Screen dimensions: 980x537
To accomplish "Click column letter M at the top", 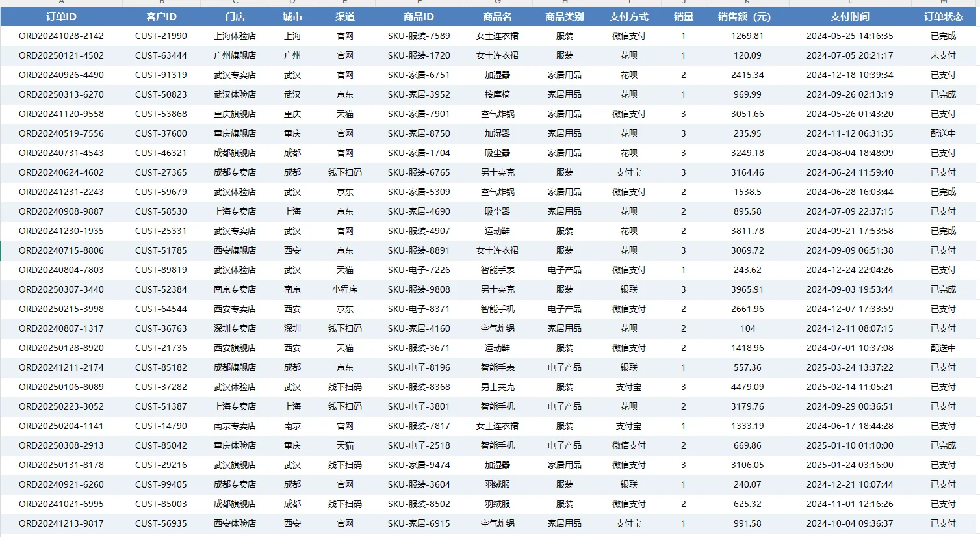I will click(944, 3).
